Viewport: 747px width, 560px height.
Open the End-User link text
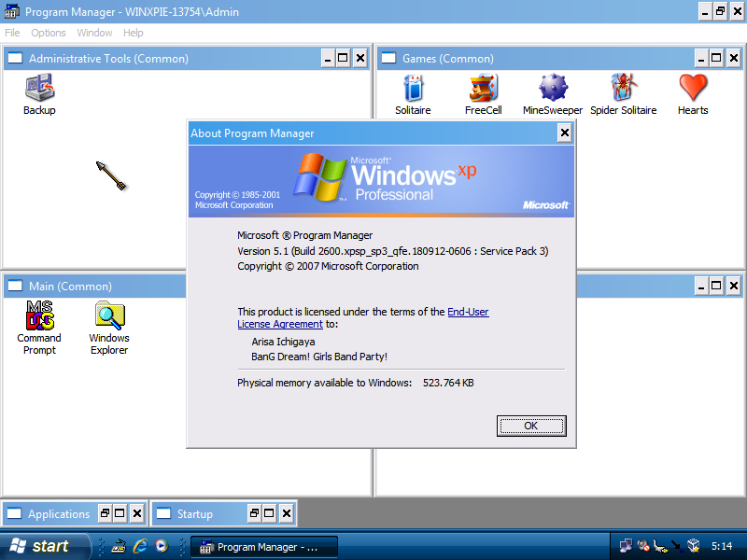tap(468, 312)
